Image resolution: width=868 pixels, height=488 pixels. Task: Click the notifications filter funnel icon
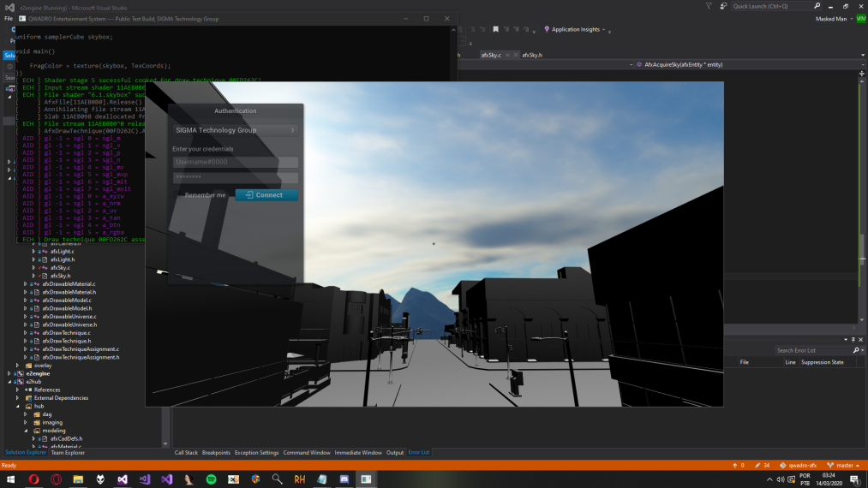(709, 6)
